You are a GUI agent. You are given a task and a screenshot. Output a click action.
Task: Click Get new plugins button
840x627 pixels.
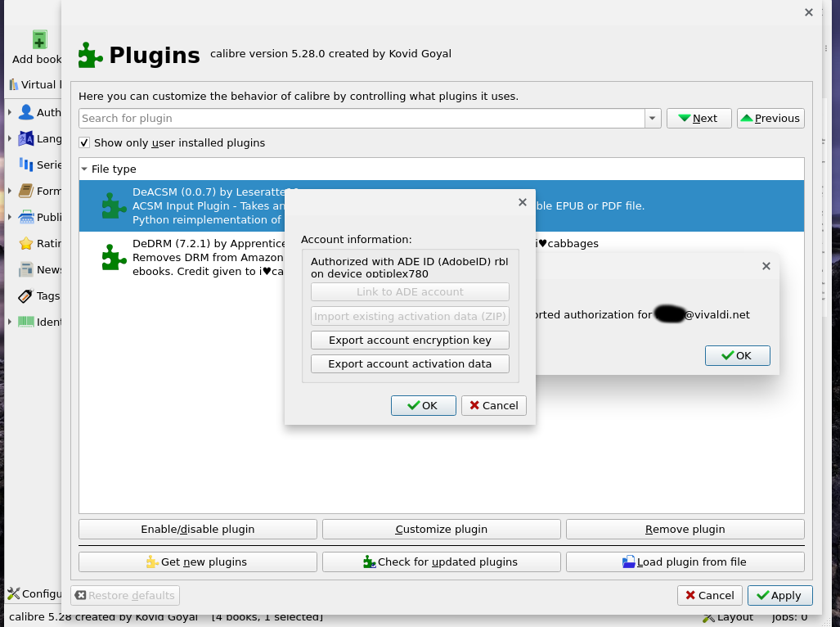(197, 562)
